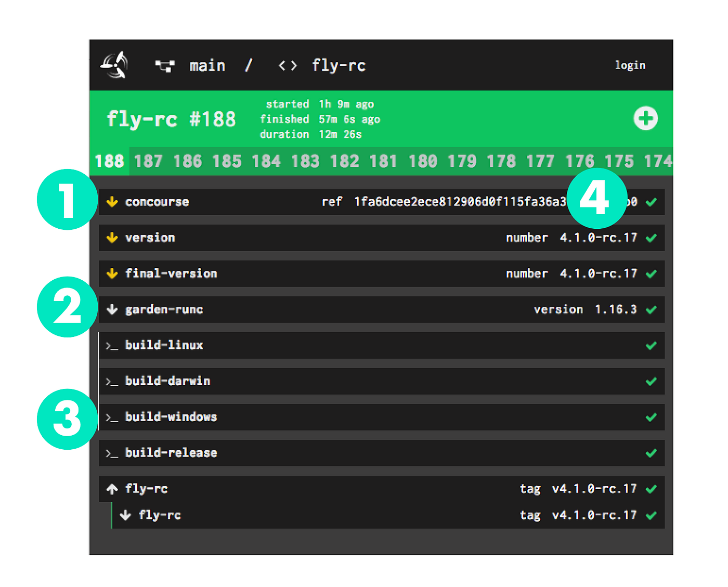Click the terminal prompt icon for build-linux
The width and height of the screenshot is (728, 587).
coord(112,346)
